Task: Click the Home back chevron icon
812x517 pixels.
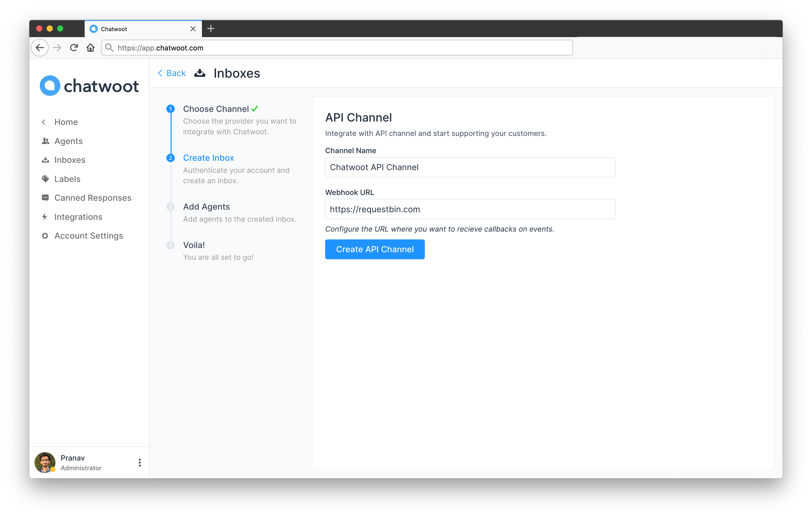Action: 44,122
